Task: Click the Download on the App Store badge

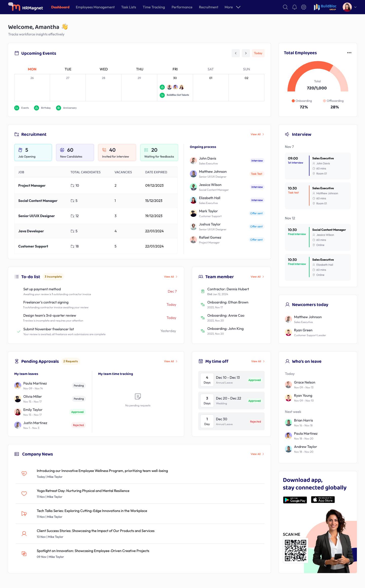Action: [323, 500]
